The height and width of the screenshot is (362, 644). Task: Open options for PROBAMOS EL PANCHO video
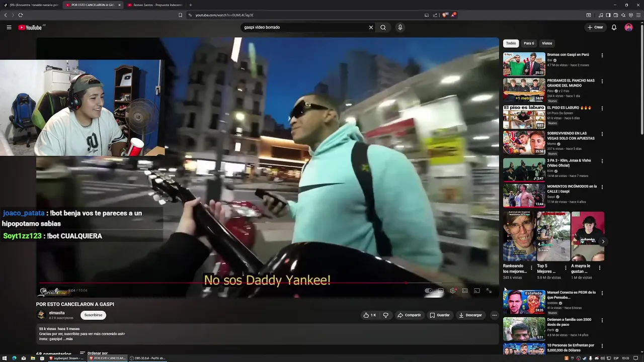coord(602,81)
